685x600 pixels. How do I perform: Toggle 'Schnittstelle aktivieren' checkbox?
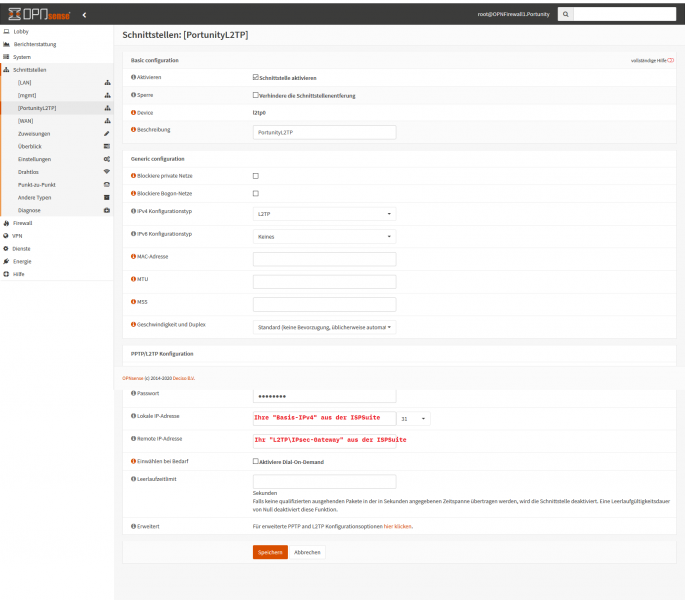point(256,77)
